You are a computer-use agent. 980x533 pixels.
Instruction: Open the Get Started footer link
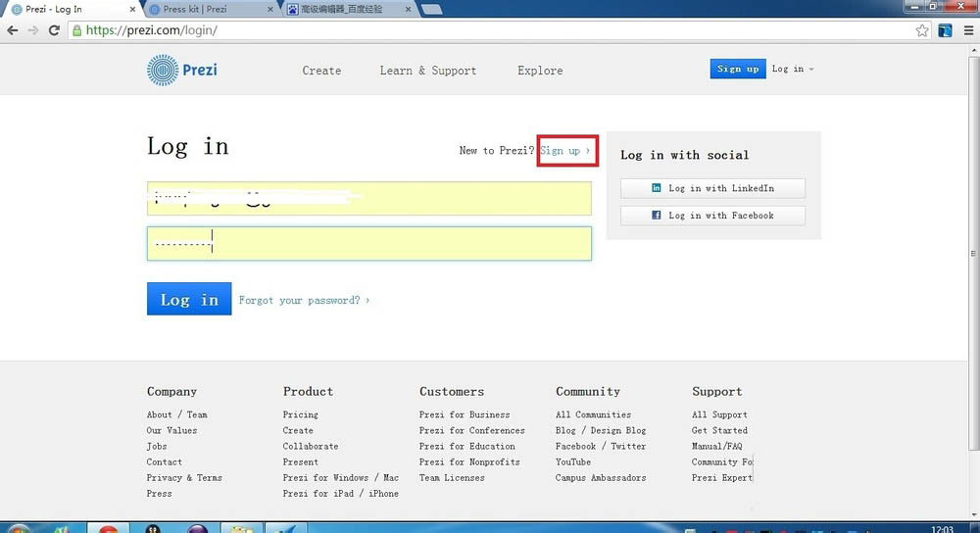tap(719, 430)
